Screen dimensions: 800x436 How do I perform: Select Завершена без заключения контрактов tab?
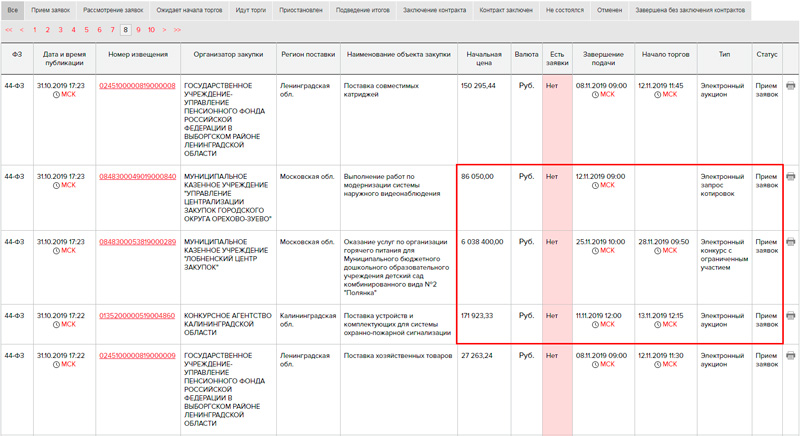690,10
